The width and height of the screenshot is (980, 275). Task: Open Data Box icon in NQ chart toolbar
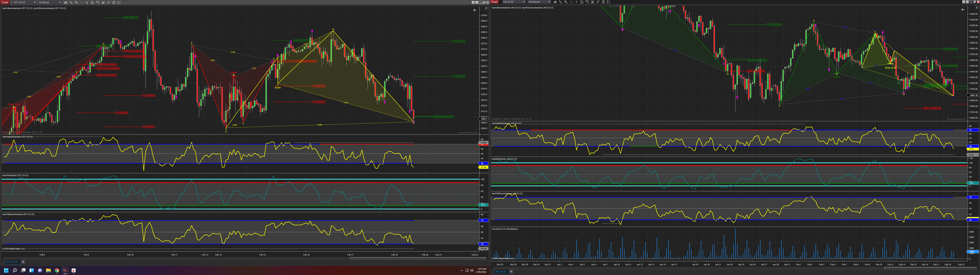(x=582, y=2)
